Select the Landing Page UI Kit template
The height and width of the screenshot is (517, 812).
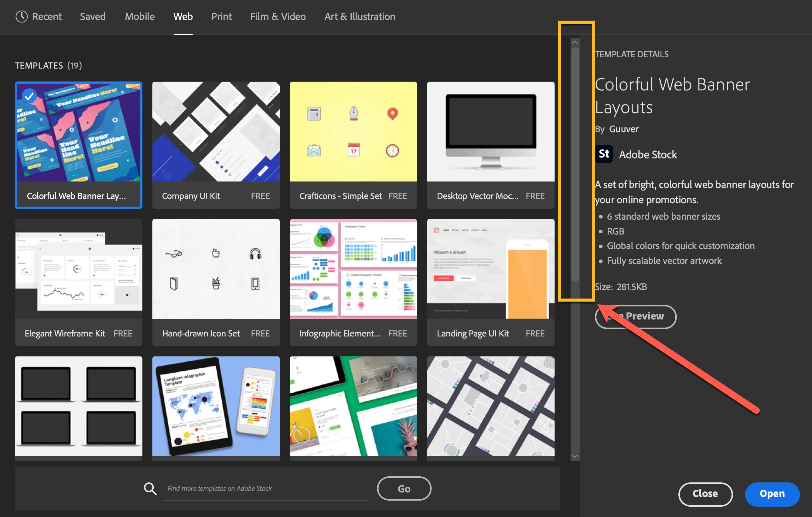click(x=490, y=282)
